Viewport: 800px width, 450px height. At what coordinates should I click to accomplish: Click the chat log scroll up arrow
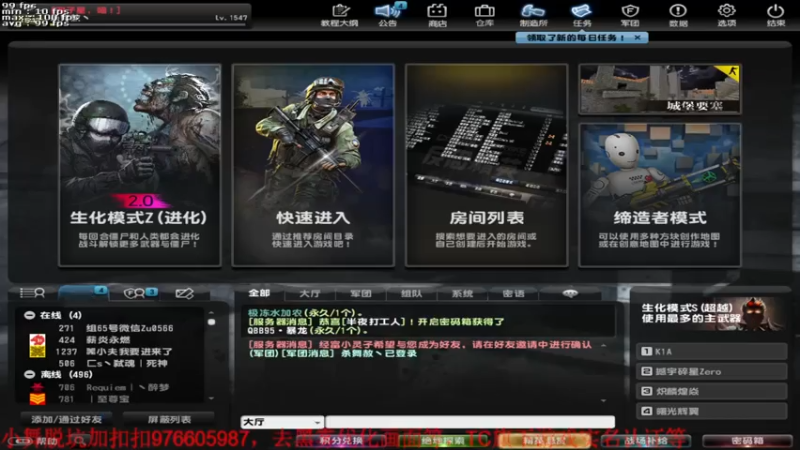coord(604,345)
